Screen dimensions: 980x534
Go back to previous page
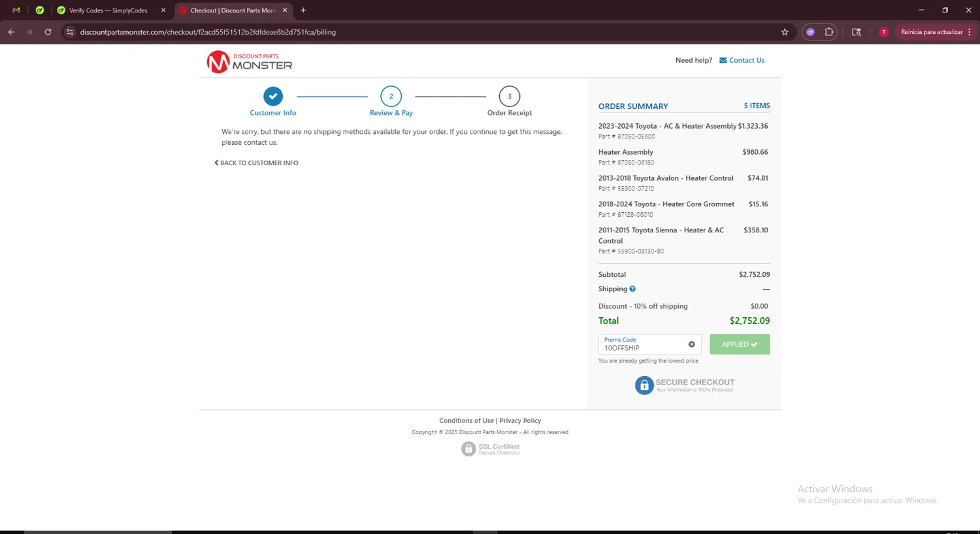(11, 32)
